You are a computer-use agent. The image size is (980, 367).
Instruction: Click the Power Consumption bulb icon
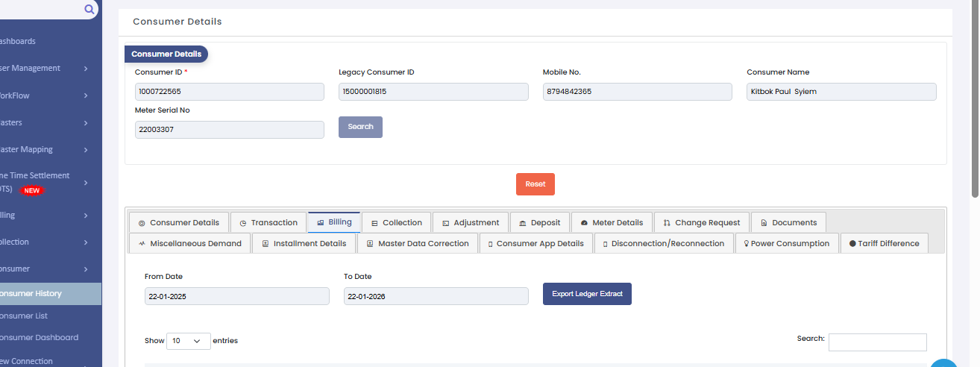(746, 244)
